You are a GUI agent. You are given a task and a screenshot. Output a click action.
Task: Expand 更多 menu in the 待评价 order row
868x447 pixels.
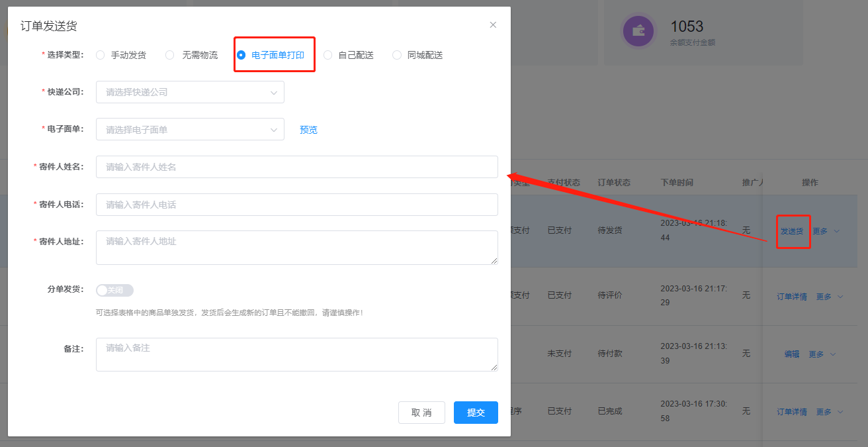point(830,297)
